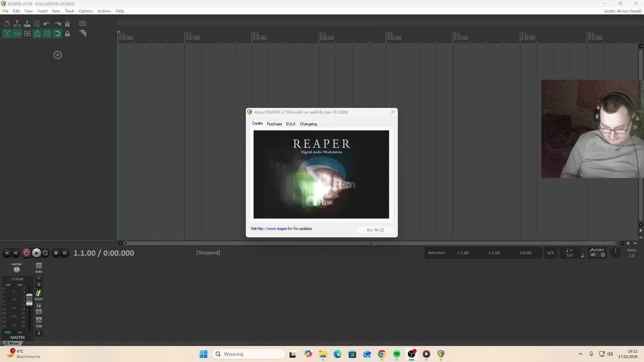
Task: Click the 120 BPM tempo field
Action: point(570,255)
